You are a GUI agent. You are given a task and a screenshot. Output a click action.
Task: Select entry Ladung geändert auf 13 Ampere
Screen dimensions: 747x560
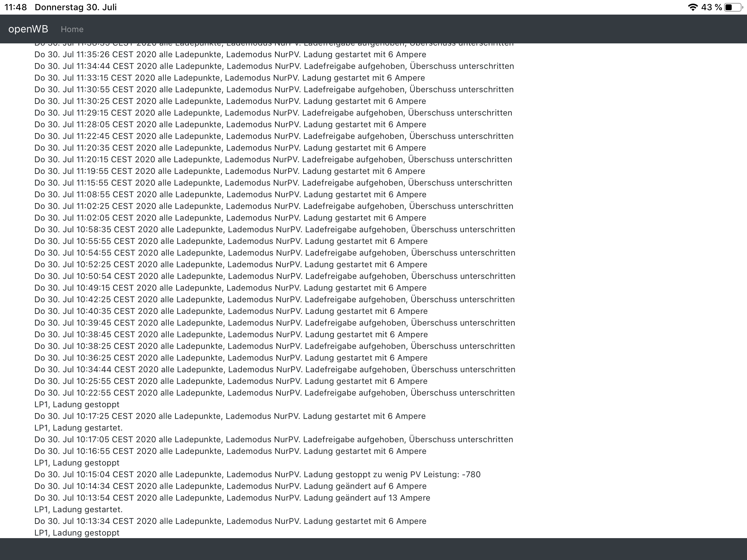232,498
